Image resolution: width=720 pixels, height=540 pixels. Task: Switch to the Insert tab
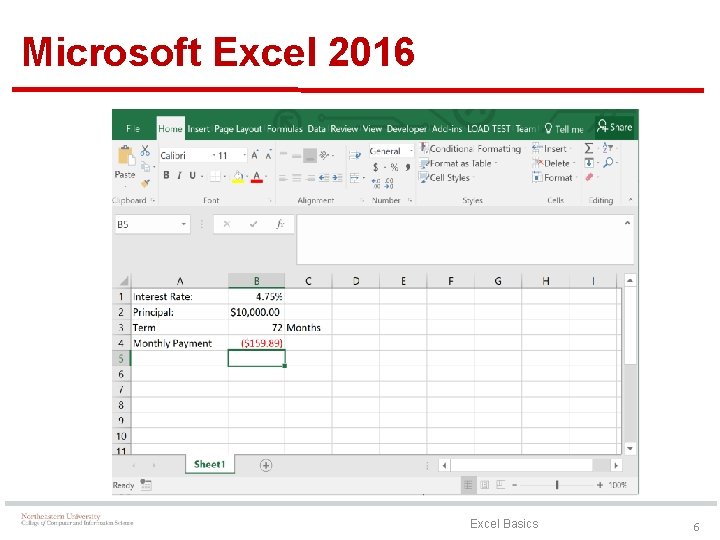tap(198, 129)
